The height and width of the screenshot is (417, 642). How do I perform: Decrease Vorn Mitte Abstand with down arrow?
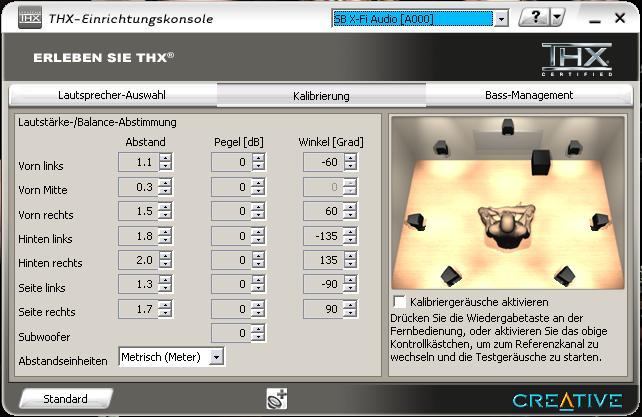(165, 191)
